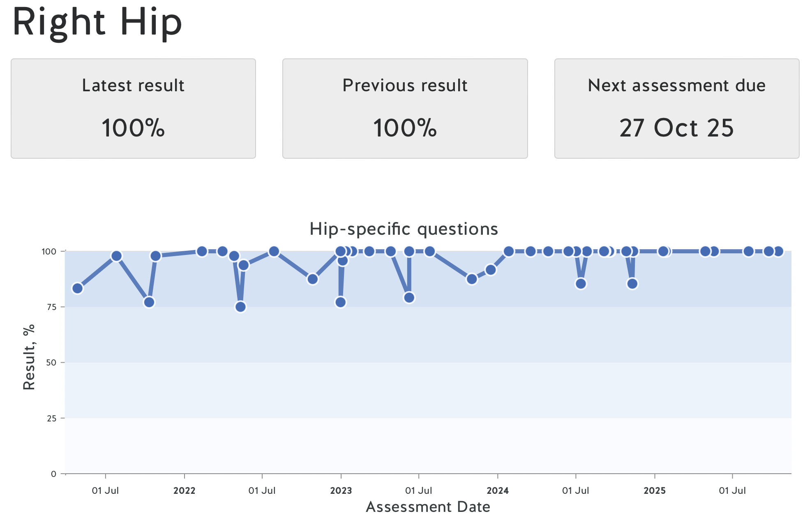The height and width of the screenshot is (523, 812).
Task: Select the dip data point just after 01 Jul 2024
Action: pos(581,284)
